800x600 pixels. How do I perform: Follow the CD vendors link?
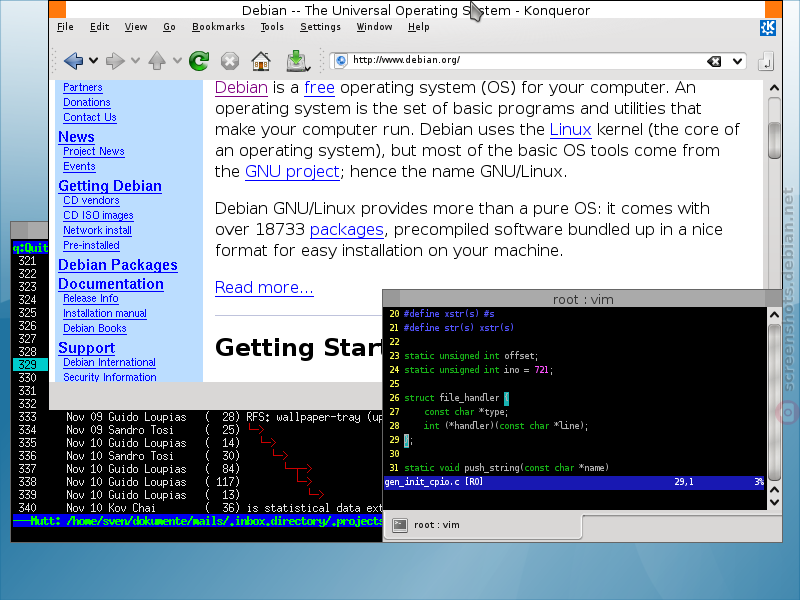point(91,201)
